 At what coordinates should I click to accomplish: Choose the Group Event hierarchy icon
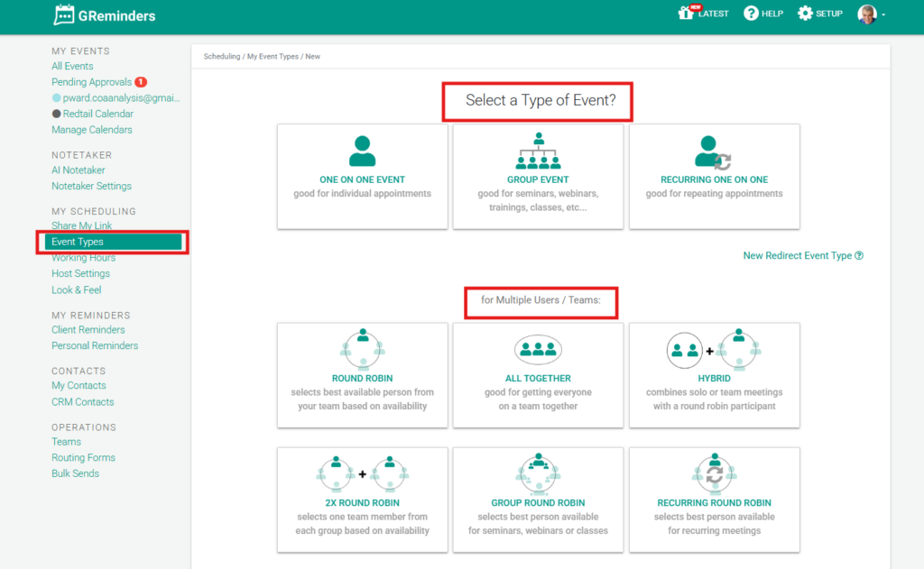[x=538, y=151]
